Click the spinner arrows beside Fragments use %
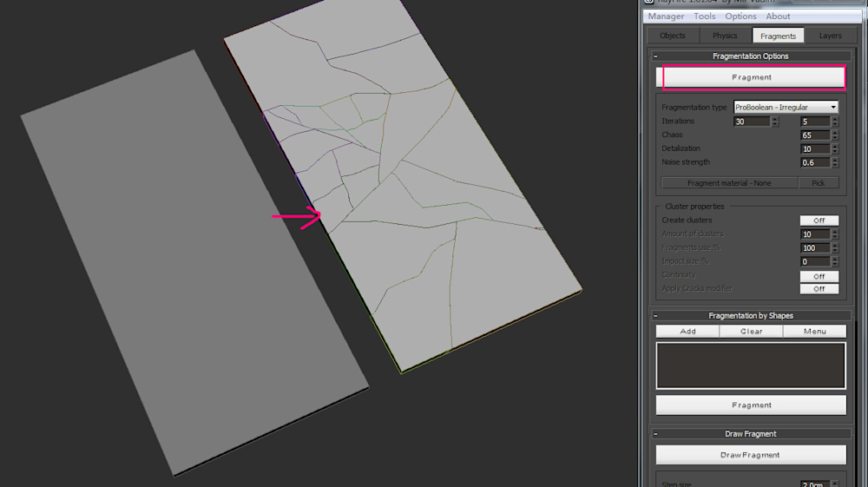The height and width of the screenshot is (487, 868). (835, 248)
